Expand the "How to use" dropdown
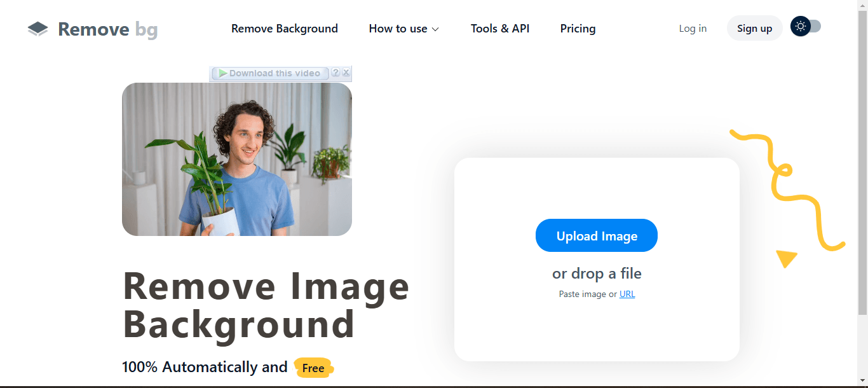Screen dimensions: 868x388 point(399,29)
